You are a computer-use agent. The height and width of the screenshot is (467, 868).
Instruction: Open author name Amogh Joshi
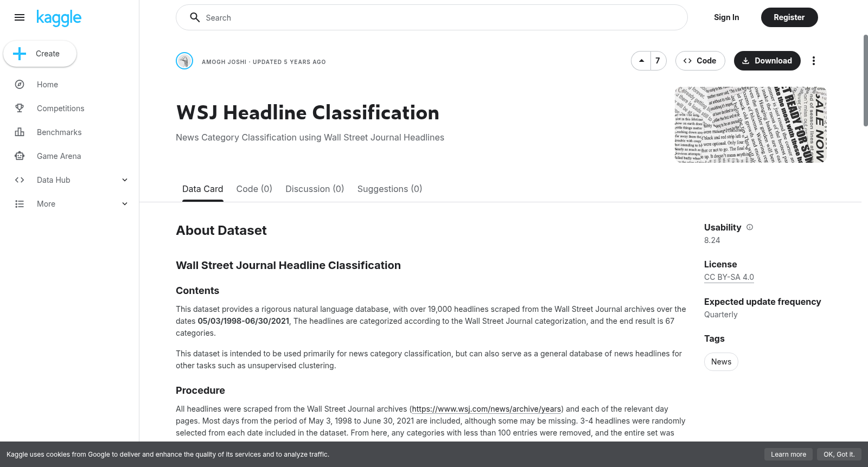[224, 62]
